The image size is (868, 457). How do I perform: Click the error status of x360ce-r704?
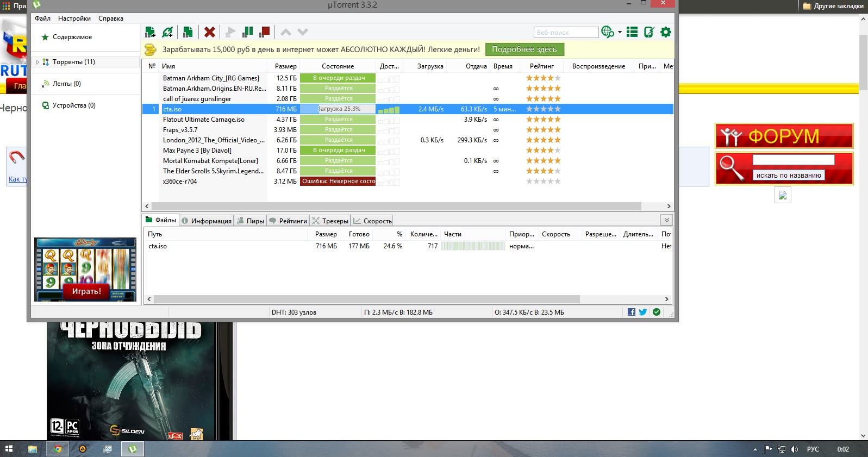point(338,181)
